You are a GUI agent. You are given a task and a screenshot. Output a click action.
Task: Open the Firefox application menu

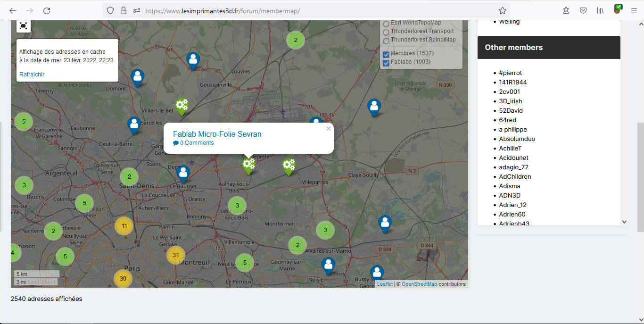(x=634, y=10)
